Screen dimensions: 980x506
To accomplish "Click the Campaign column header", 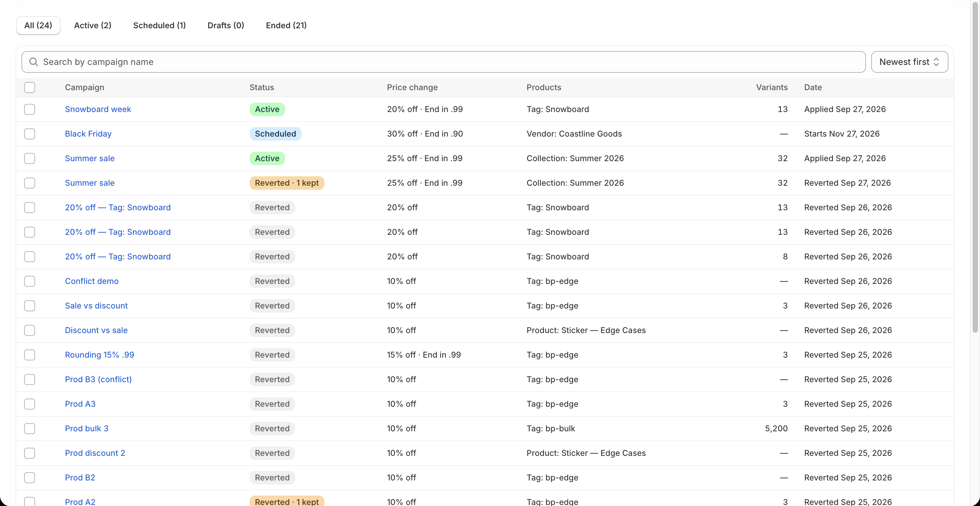I will [x=84, y=87].
